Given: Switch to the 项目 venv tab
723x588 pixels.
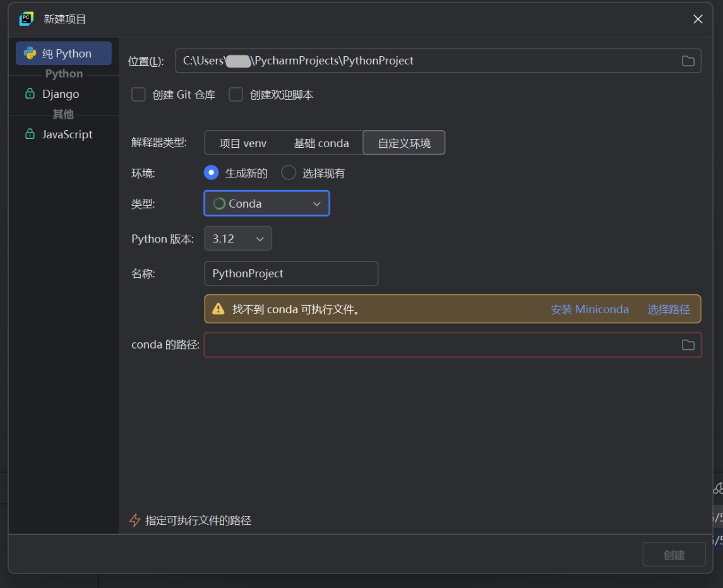Looking at the screenshot, I should [244, 143].
